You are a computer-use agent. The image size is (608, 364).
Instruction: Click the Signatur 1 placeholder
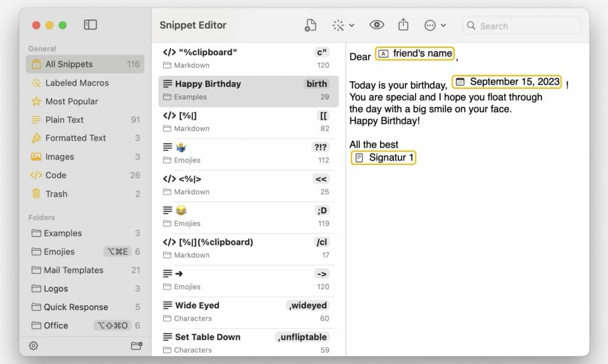coord(383,157)
